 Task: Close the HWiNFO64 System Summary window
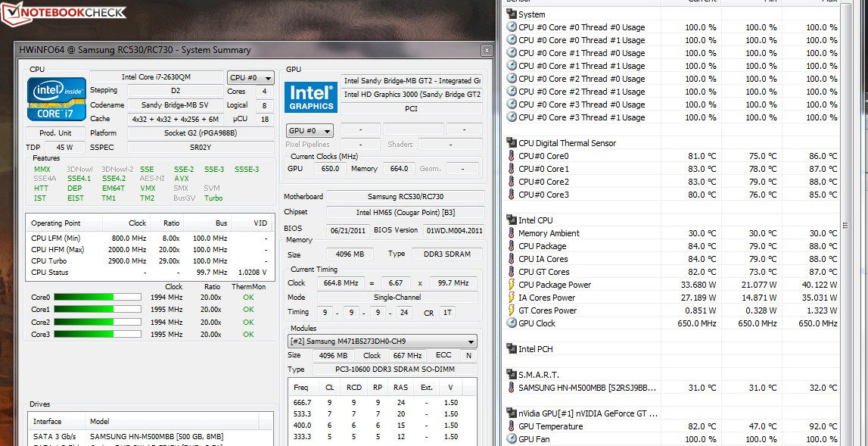coord(487,51)
